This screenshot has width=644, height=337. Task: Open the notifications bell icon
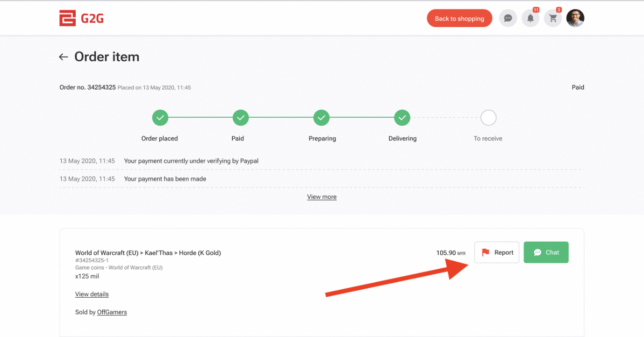(530, 19)
